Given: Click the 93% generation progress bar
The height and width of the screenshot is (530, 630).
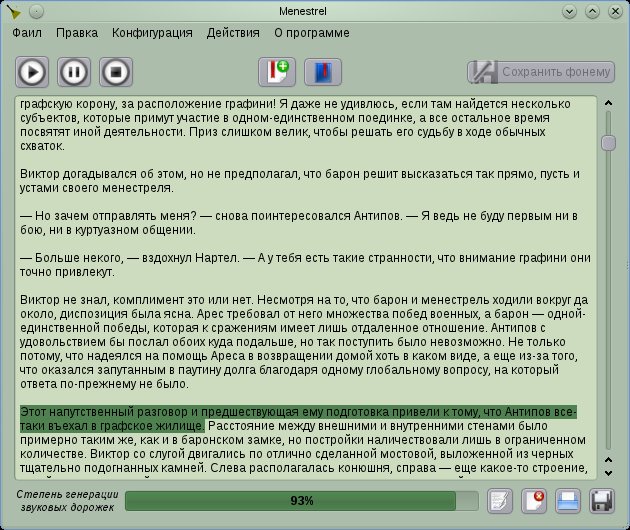Looking at the screenshot, I should pyautogui.click(x=302, y=501).
